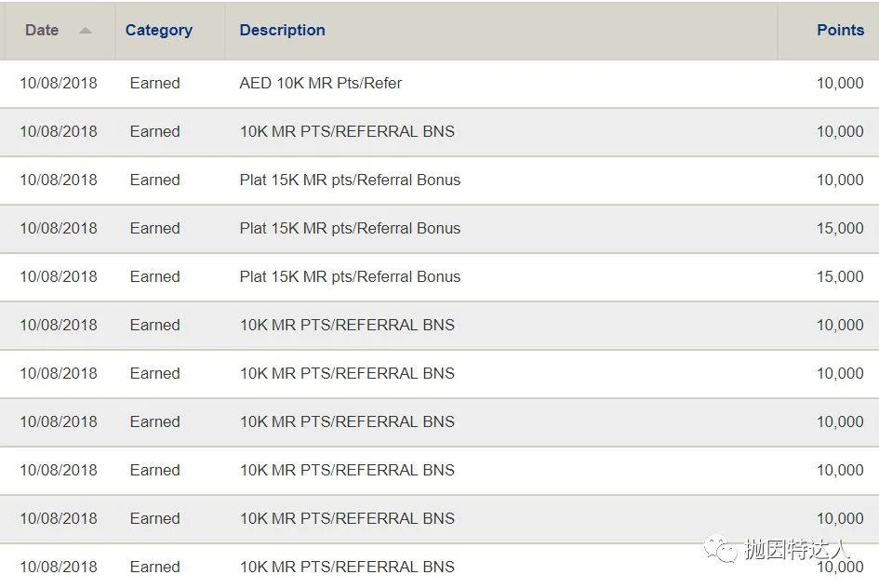Select the AED 10K MR Pts/Refer entry
This screenshot has width=879, height=588.
(319, 83)
